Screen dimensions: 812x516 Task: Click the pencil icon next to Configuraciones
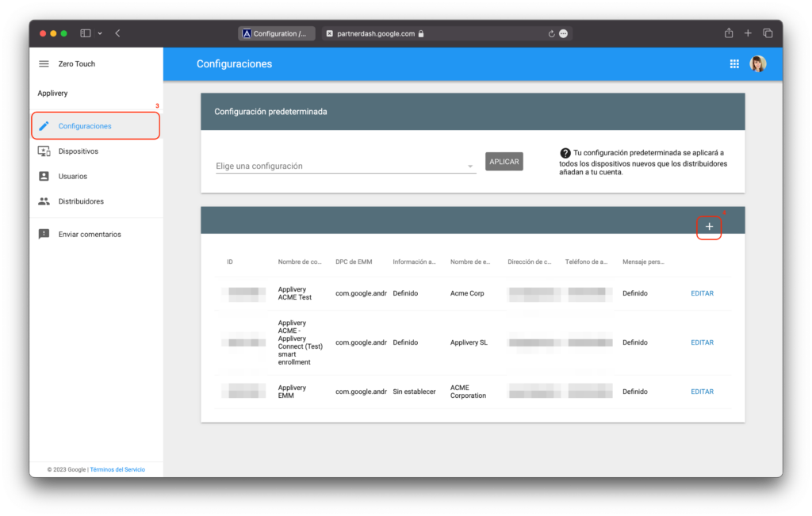click(x=44, y=126)
